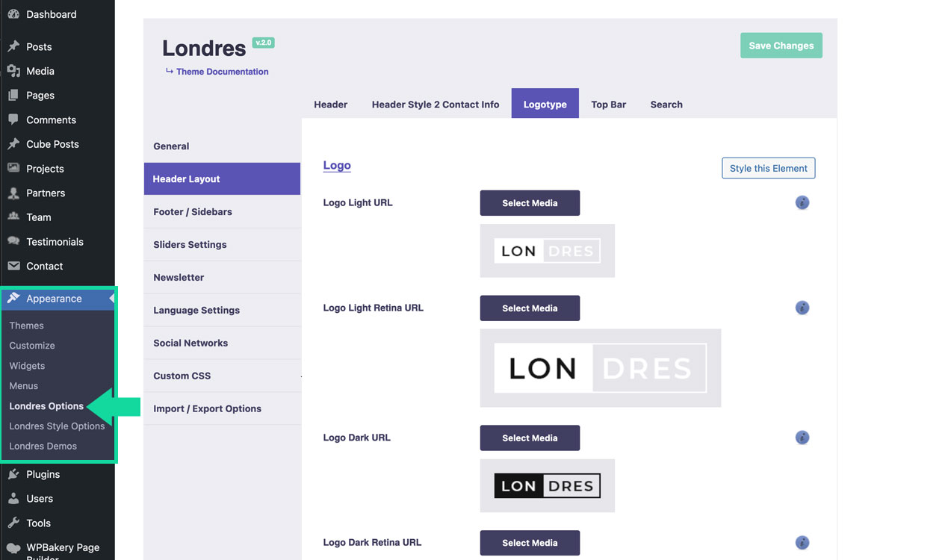Click the Dashboard gauge icon
This screenshot has width=945, height=560.
pyautogui.click(x=13, y=14)
